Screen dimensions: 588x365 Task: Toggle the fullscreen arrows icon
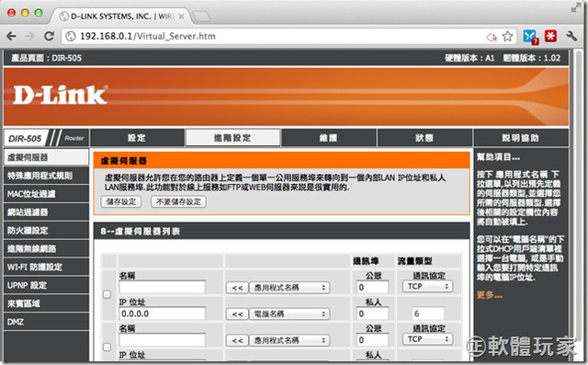point(575,8)
